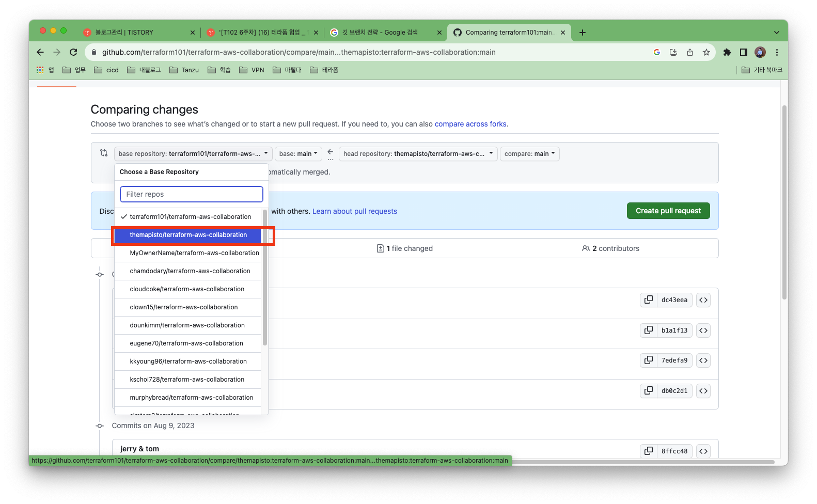
Task: Select eugene70/terraform-aws-collaboration
Action: click(188, 343)
